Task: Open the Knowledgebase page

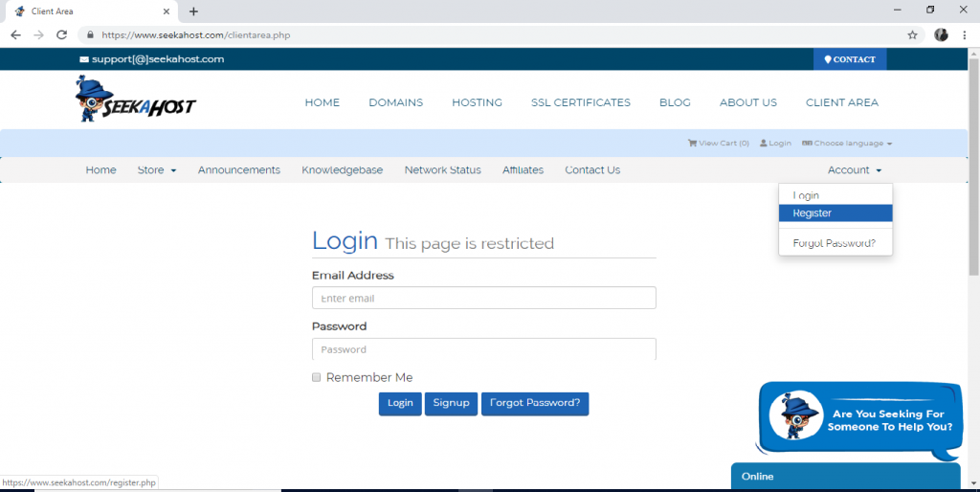Action: click(343, 170)
